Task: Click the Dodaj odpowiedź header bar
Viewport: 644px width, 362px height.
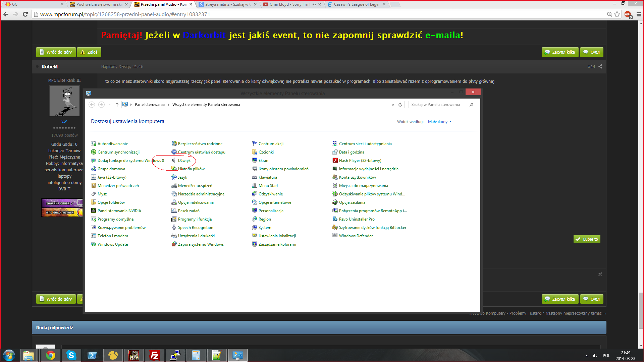Action: (x=319, y=327)
